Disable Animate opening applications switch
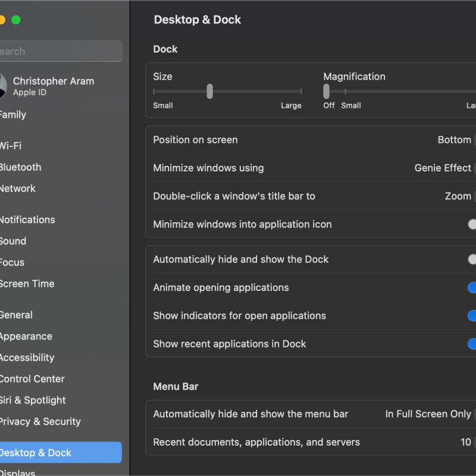 (472, 287)
